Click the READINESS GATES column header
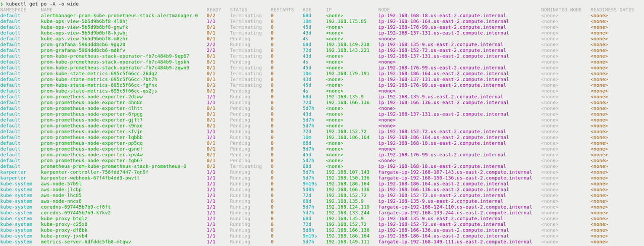 click(612, 10)
